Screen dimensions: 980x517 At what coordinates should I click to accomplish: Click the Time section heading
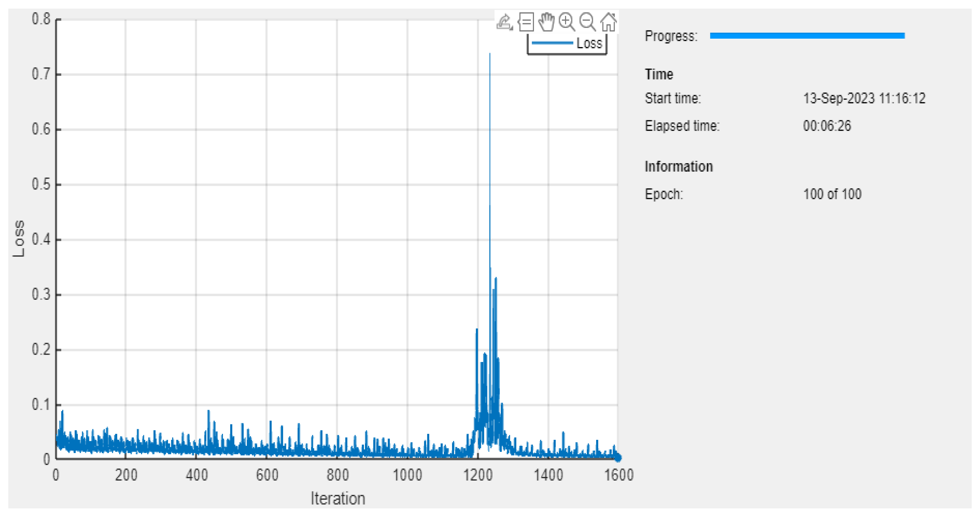pos(658,74)
